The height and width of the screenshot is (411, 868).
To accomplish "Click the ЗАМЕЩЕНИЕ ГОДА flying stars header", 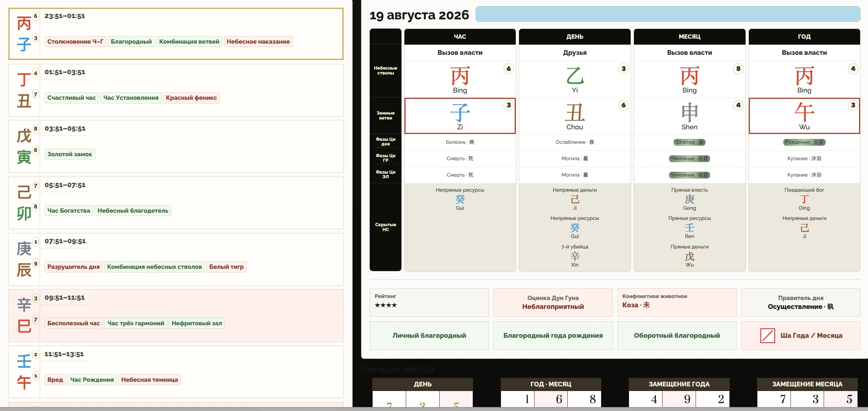I will (x=679, y=384).
